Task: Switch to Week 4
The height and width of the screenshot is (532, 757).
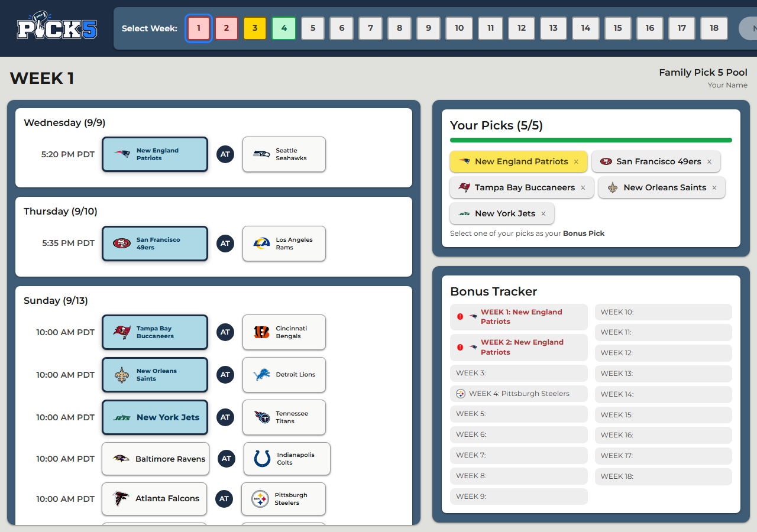Action: [x=284, y=28]
